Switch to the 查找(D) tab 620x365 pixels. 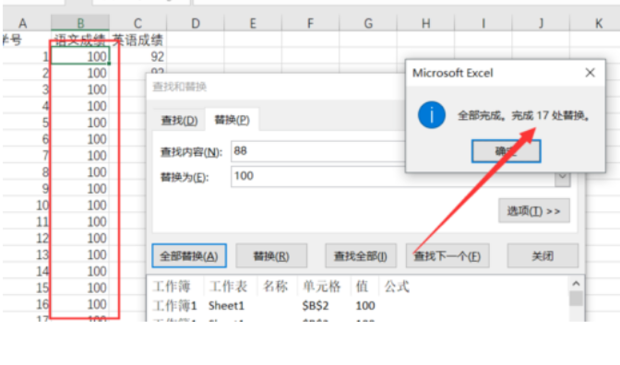coord(179,120)
